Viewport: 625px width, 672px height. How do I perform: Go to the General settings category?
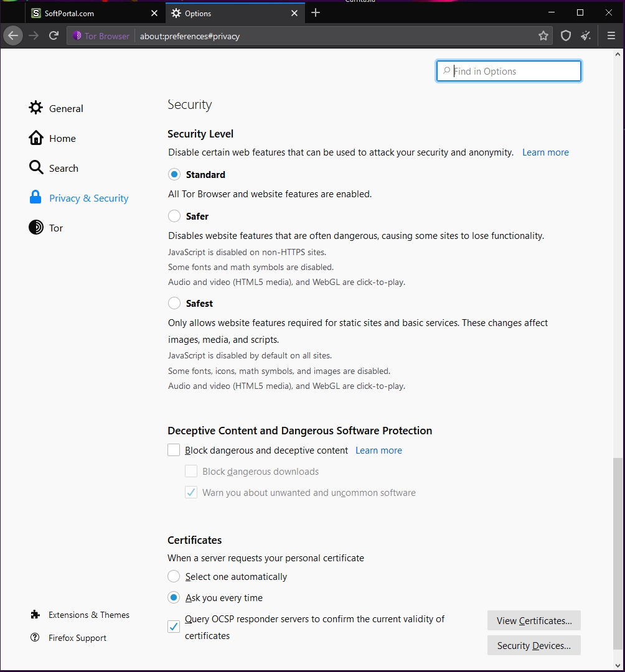coord(66,109)
